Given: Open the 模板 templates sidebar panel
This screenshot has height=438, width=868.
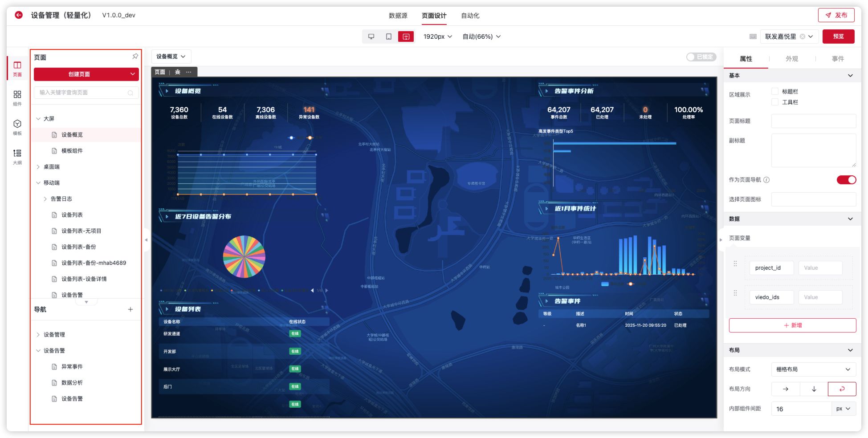Looking at the screenshot, I should click(x=17, y=127).
